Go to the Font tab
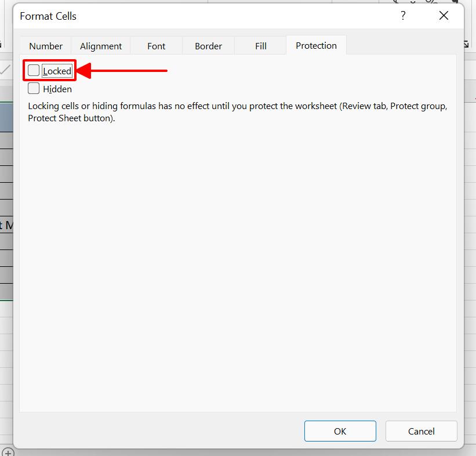This screenshot has height=456, width=476. [x=156, y=46]
